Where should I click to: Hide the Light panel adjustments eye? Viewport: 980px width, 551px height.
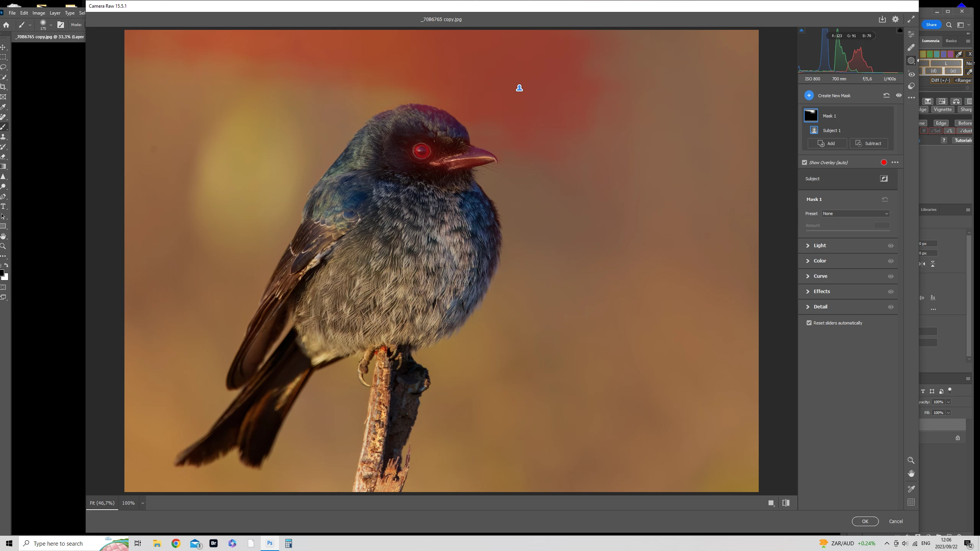pyautogui.click(x=890, y=246)
